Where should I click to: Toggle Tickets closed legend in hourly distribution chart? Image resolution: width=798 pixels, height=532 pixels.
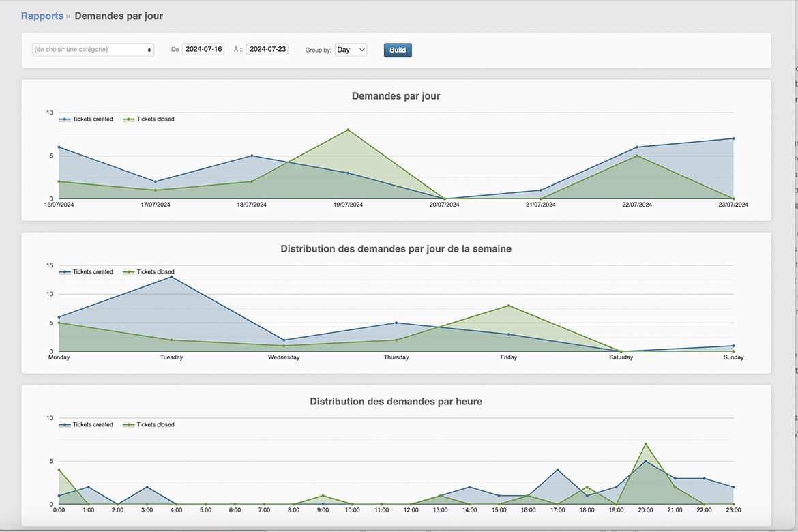point(149,425)
